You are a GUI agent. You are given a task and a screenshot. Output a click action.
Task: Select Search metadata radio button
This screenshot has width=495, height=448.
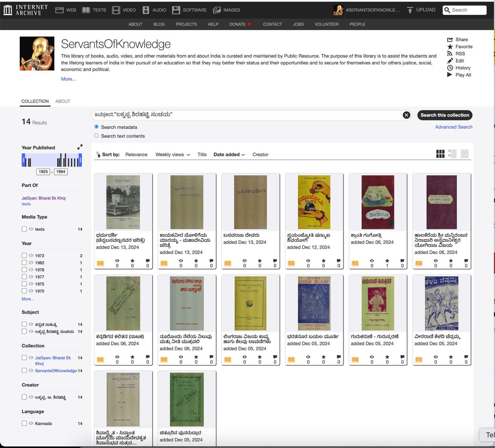(97, 127)
